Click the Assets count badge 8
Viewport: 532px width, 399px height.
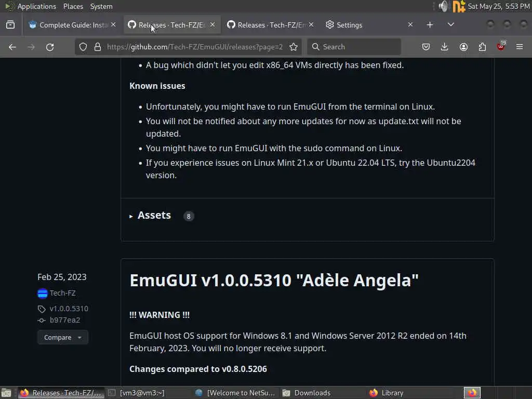point(189,216)
